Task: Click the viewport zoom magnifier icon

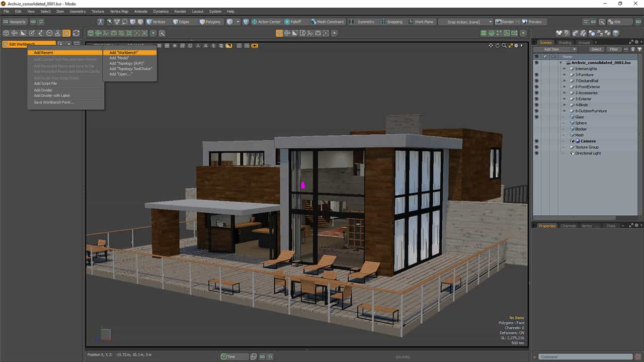Action: click(x=504, y=45)
